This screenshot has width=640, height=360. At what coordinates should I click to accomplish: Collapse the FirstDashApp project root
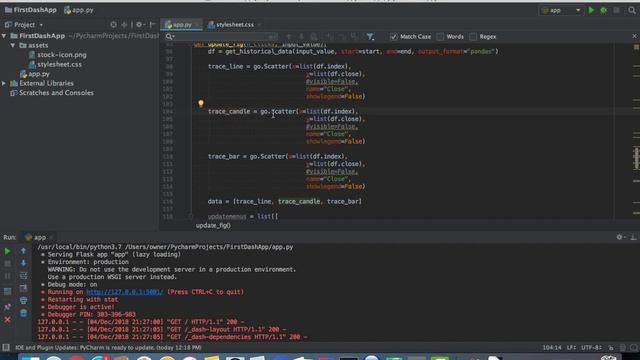coord(4,36)
